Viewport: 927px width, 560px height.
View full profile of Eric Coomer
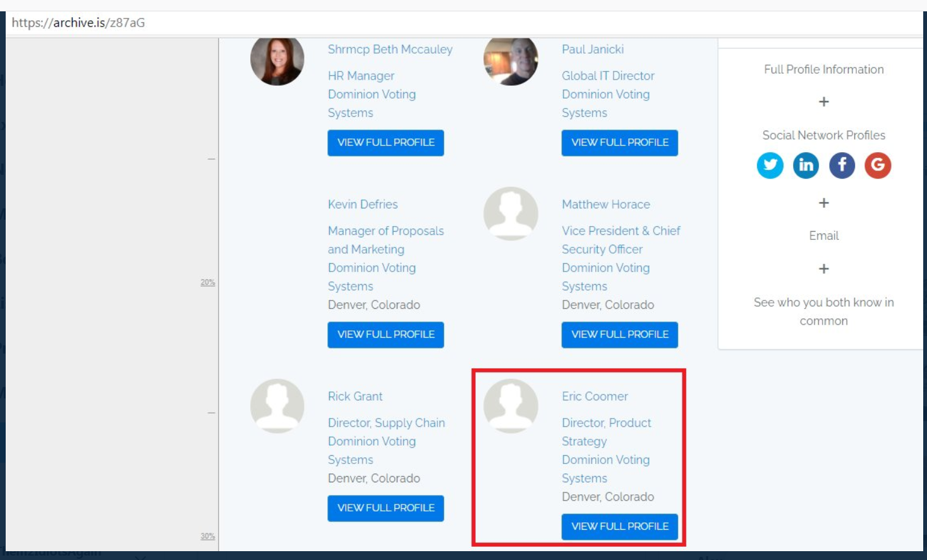620,527
